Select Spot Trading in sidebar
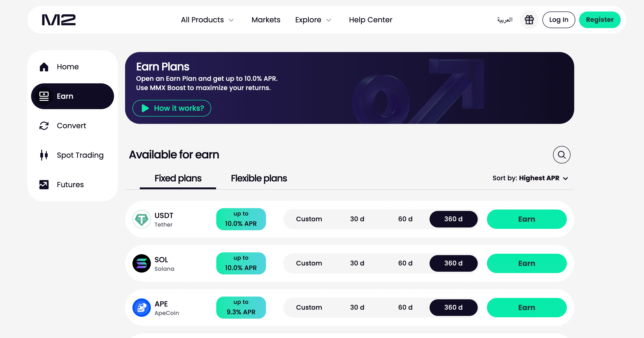 pos(44,155)
